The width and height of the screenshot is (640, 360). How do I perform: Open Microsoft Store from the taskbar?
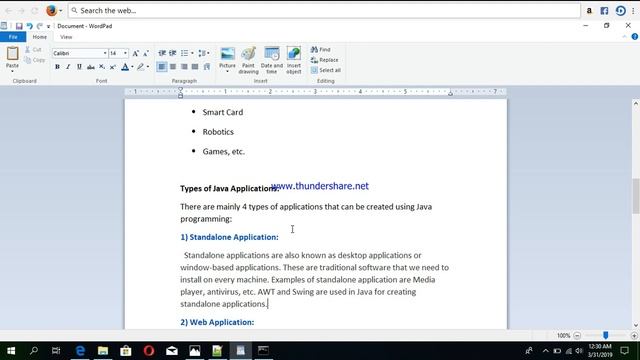(x=126, y=351)
